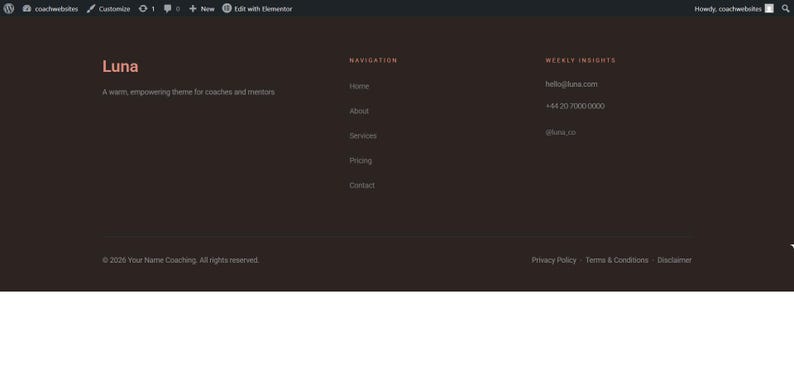Click the WordPress logo icon
Screen dimensions: 794x375
tap(9, 8)
